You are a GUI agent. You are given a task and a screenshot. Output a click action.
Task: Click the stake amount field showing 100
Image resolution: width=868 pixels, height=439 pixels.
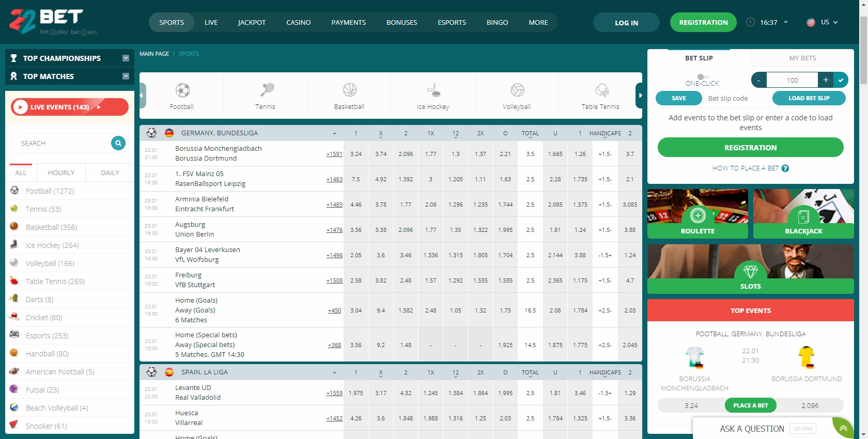point(792,80)
